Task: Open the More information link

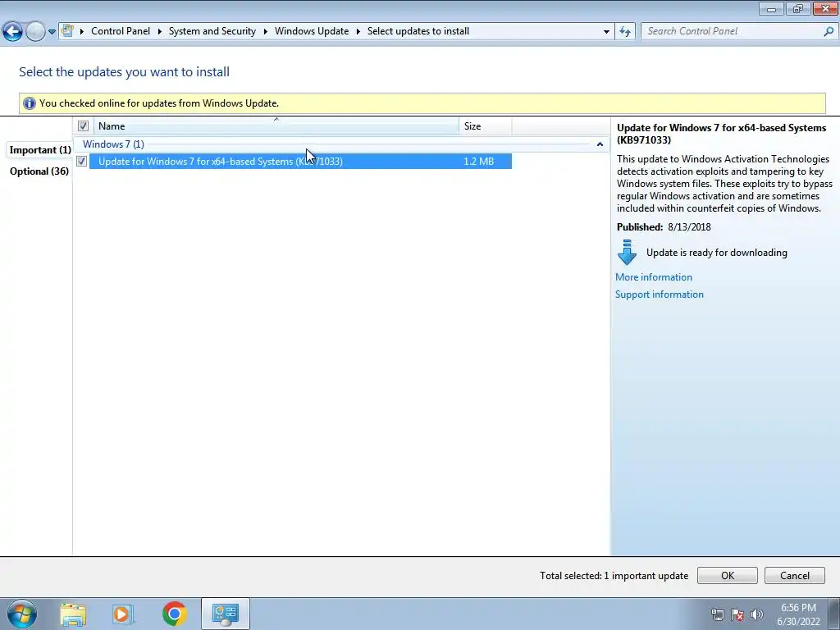Action: tap(654, 277)
